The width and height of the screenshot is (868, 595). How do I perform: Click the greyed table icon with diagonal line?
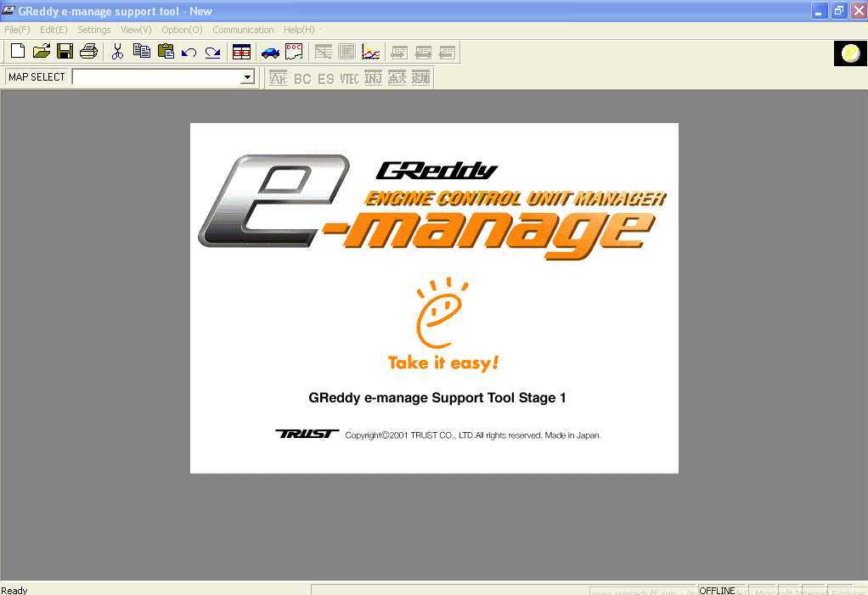pyautogui.click(x=324, y=52)
